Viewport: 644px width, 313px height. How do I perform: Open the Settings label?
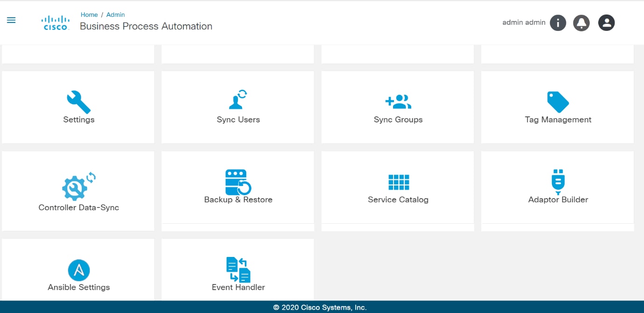(x=79, y=120)
